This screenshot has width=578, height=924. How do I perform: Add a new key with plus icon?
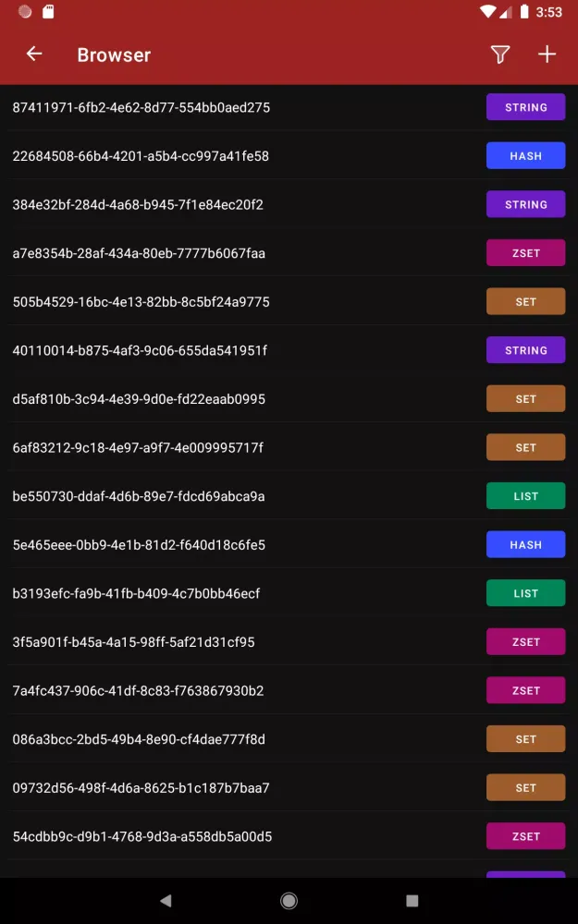pos(547,55)
